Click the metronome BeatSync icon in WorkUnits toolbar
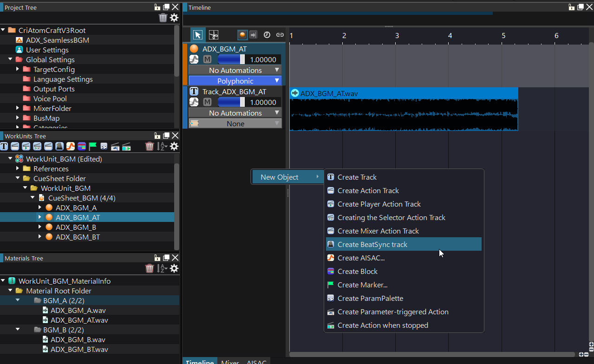 coord(59,146)
